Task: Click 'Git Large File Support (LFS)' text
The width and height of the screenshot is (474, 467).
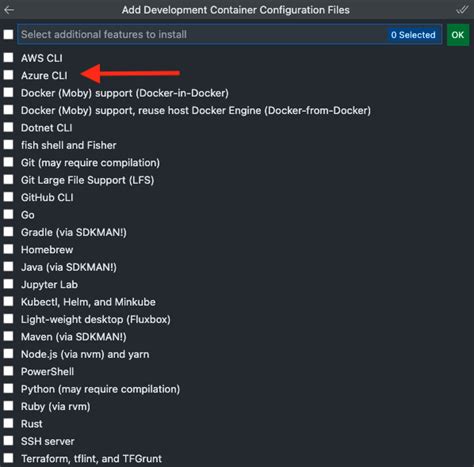Action: click(x=87, y=180)
